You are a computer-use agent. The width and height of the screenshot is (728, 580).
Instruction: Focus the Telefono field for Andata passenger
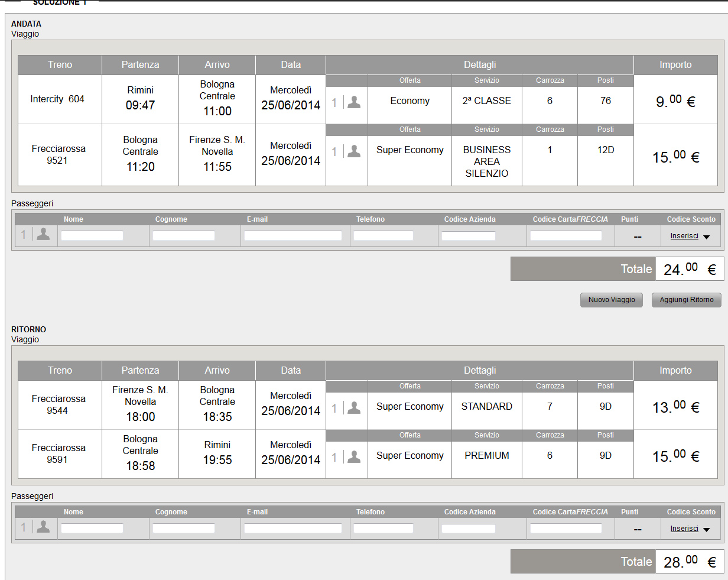click(383, 235)
